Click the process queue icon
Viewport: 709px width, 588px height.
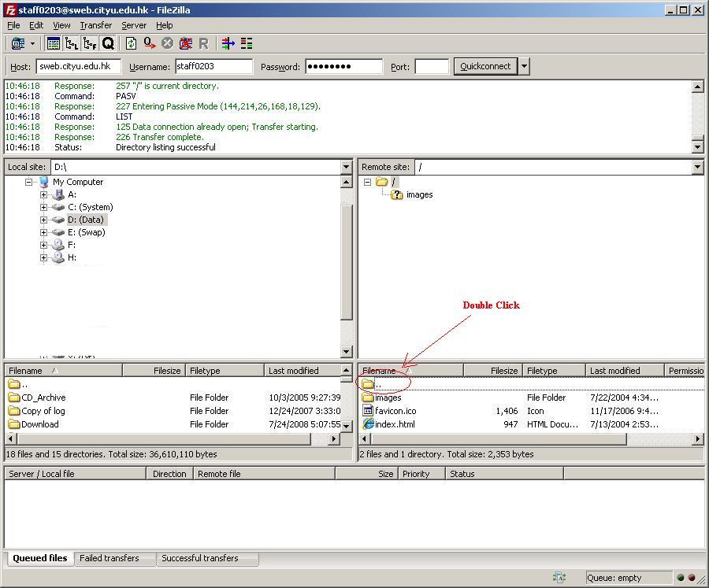click(149, 44)
